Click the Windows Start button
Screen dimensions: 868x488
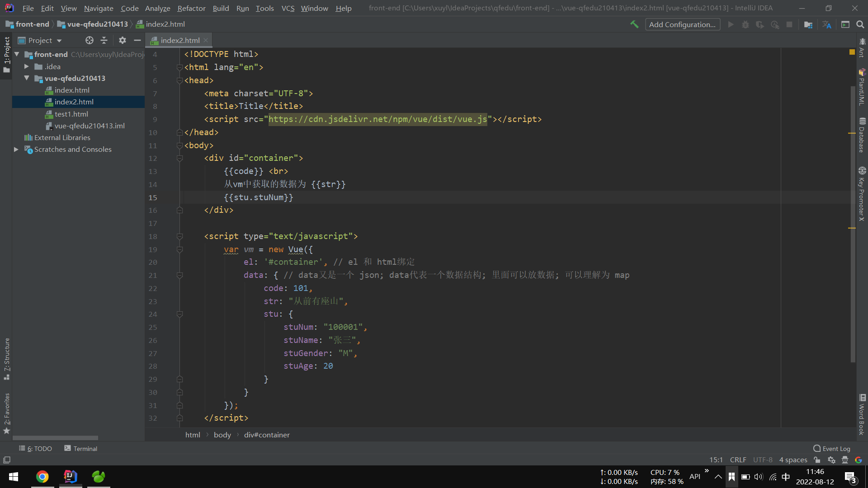[14, 477]
